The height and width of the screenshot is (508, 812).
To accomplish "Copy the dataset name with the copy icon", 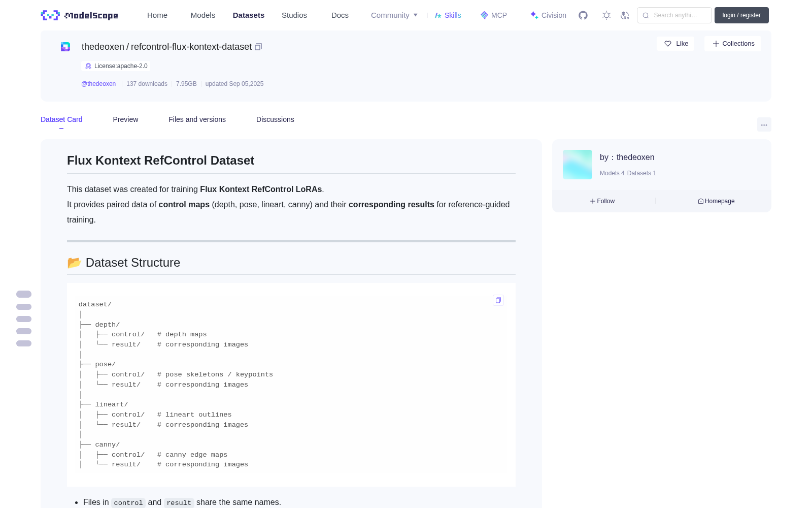I will click(x=258, y=47).
